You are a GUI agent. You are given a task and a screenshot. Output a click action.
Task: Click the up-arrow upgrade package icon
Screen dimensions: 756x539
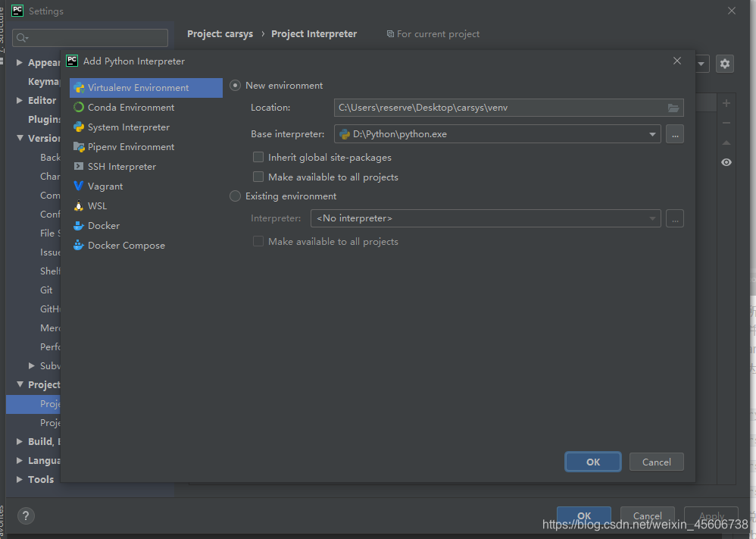pyautogui.click(x=726, y=143)
